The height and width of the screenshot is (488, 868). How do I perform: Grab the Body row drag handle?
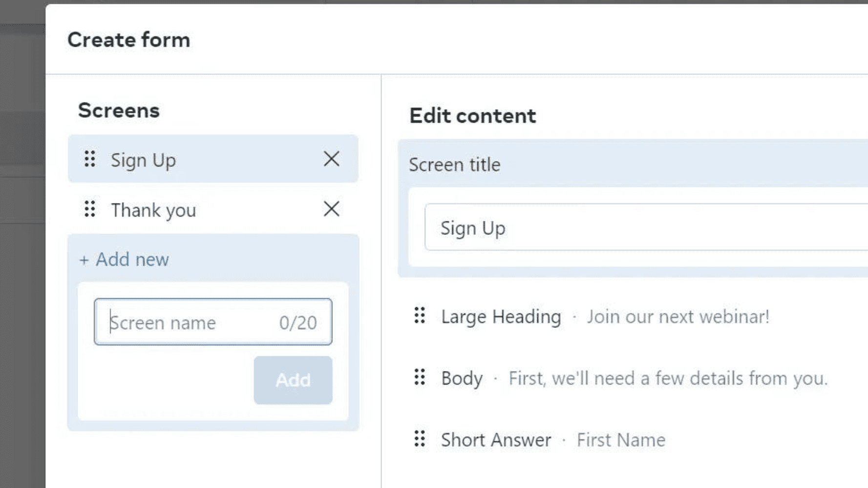click(x=420, y=377)
